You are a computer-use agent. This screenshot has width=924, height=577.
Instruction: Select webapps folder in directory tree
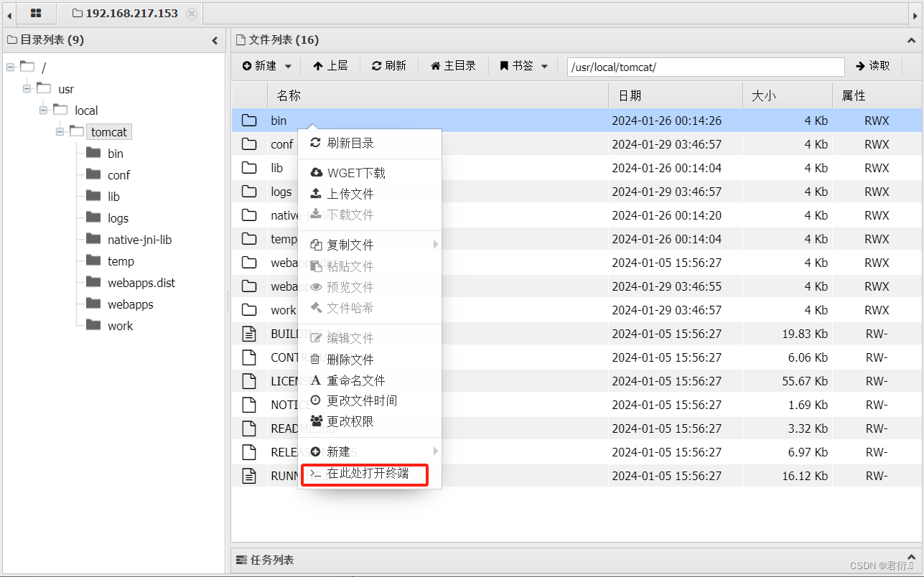(x=131, y=304)
